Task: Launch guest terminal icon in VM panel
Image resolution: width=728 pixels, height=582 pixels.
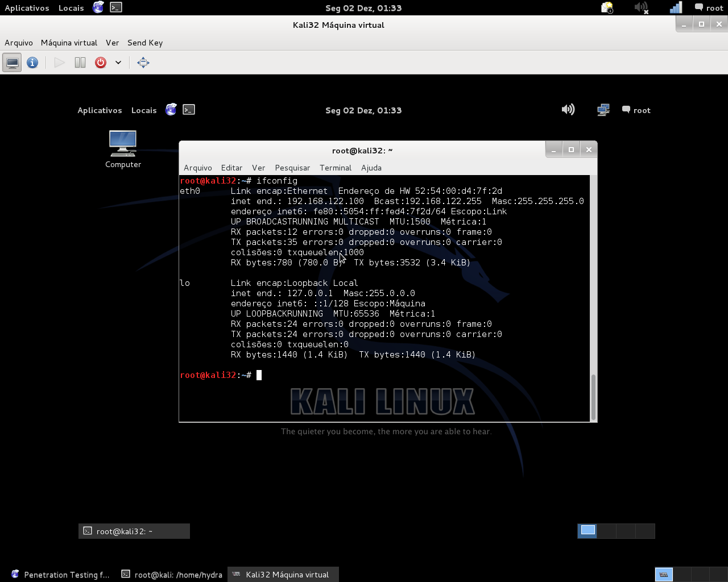Action: (189, 110)
